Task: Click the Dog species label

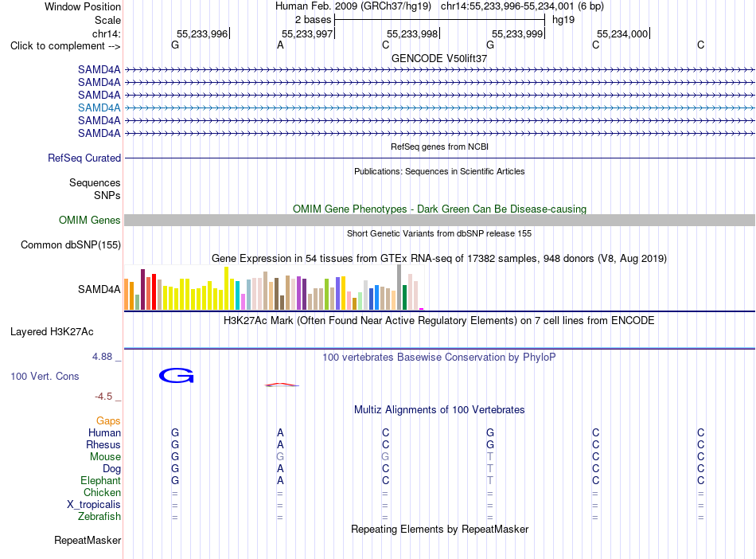Action: pyautogui.click(x=111, y=469)
